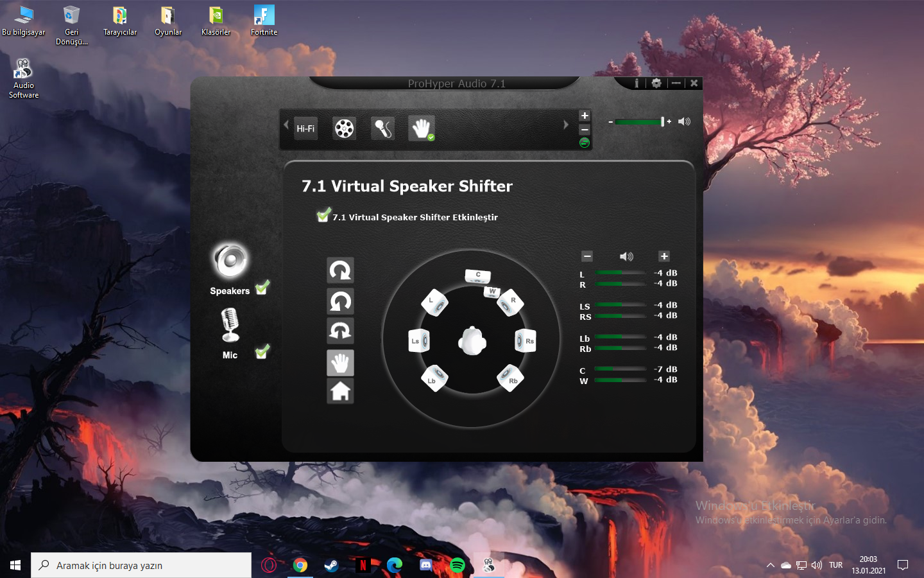Expand the system tray hidden icons chevron
924x578 pixels.
[x=770, y=565]
